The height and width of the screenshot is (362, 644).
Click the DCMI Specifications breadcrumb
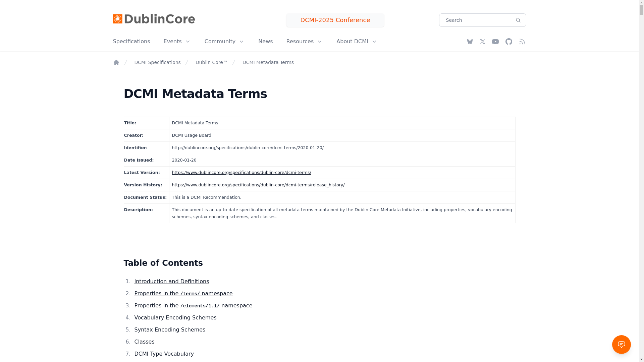tap(157, 62)
